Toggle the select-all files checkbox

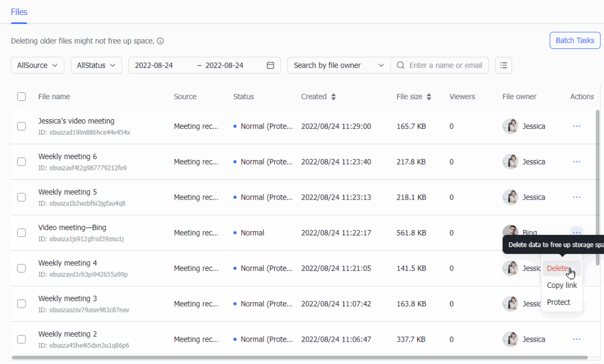click(x=21, y=97)
